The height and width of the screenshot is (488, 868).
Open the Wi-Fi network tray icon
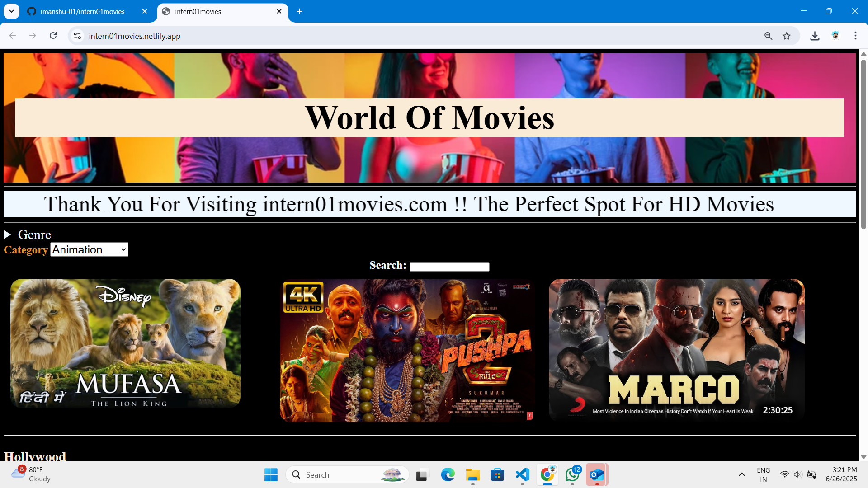(784, 474)
